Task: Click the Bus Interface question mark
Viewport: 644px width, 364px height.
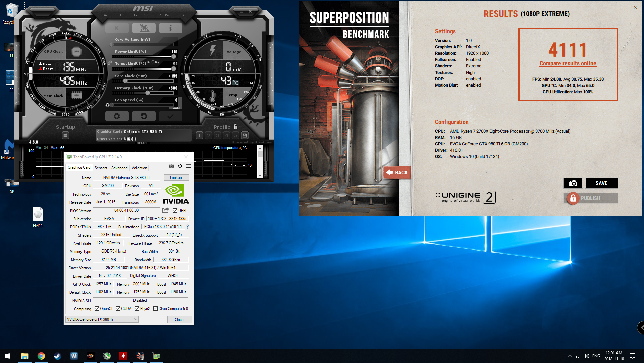Action: (x=187, y=227)
